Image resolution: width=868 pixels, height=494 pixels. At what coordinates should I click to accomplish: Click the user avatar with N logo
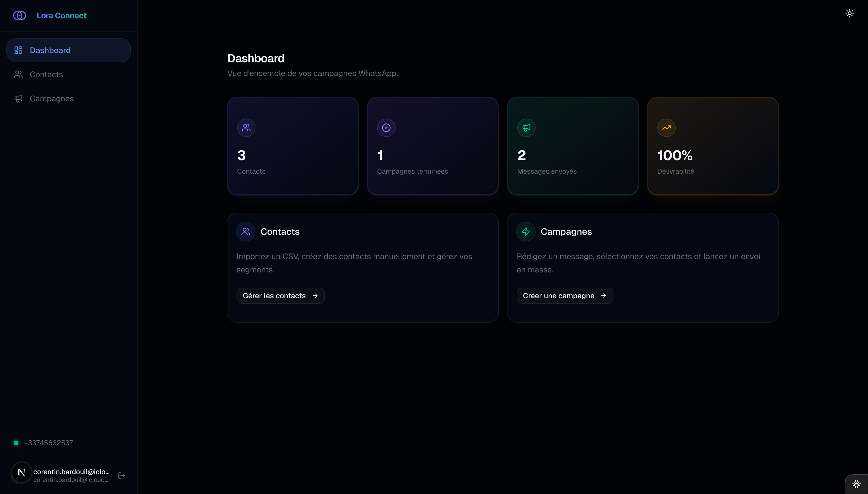(21, 472)
